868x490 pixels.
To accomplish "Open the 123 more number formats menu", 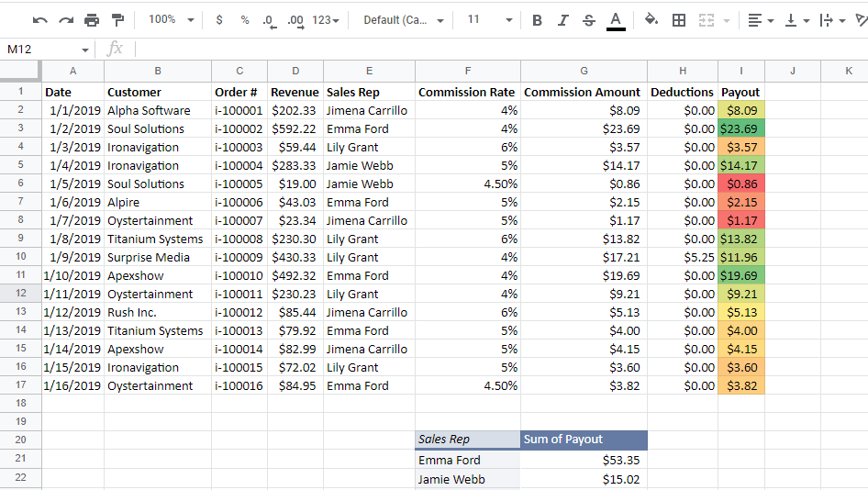I will 325,20.
